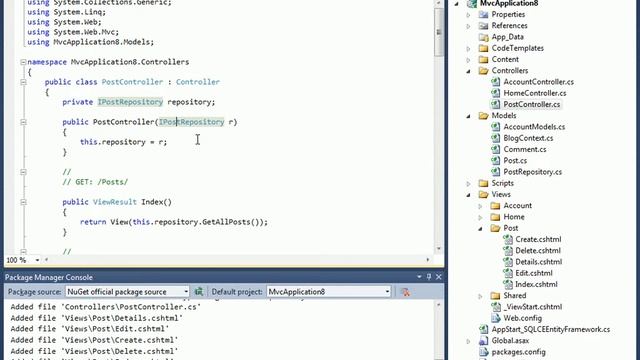Screen dimensions: 640x360
Task: Select the References node icon
Action: point(483,26)
